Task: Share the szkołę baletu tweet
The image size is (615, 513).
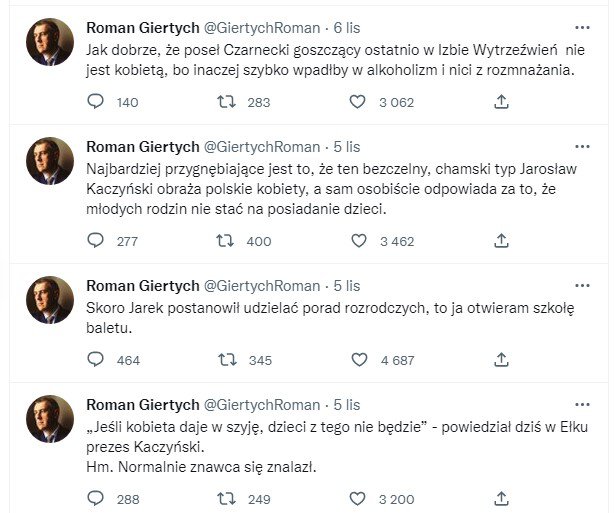Action: [x=501, y=360]
